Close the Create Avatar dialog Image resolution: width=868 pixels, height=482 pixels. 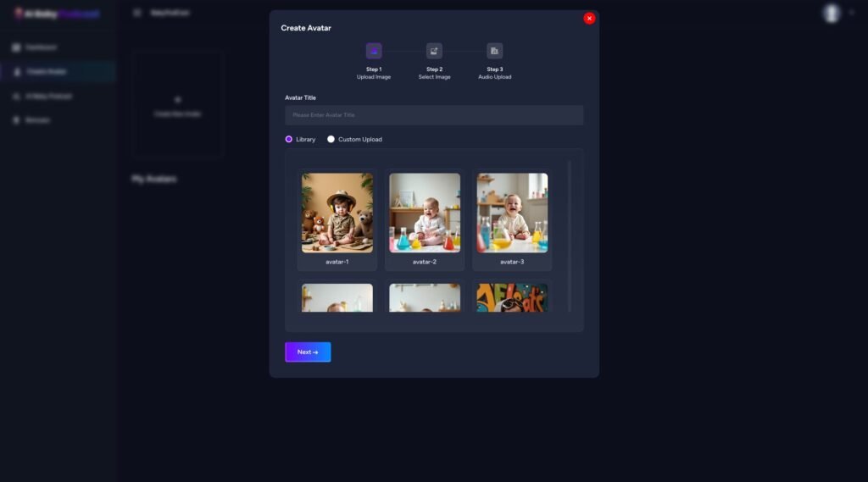pos(589,19)
